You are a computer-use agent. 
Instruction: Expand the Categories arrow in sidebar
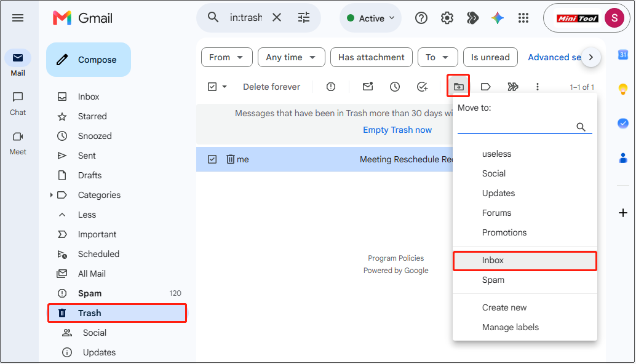[52, 195]
